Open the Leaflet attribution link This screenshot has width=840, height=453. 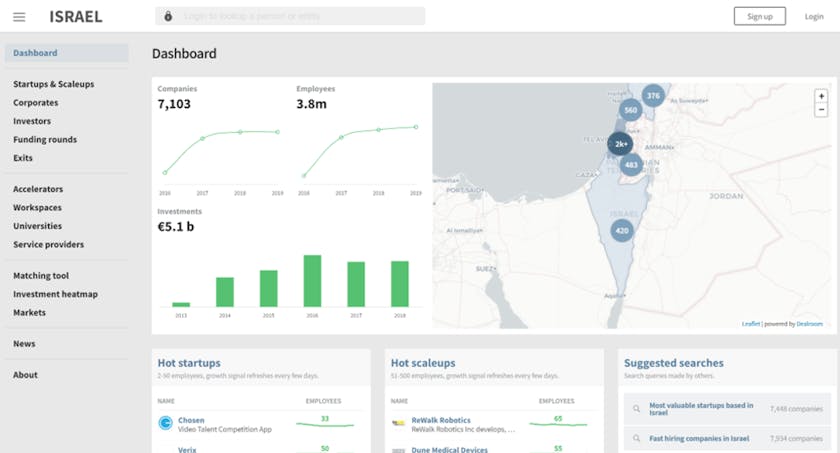pos(750,324)
